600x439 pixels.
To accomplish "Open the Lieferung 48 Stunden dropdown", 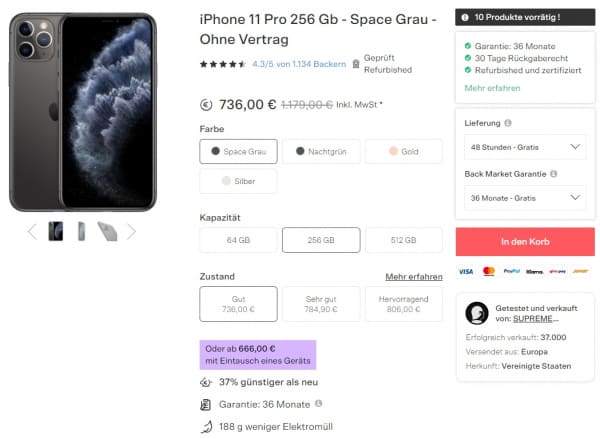I will 524,147.
